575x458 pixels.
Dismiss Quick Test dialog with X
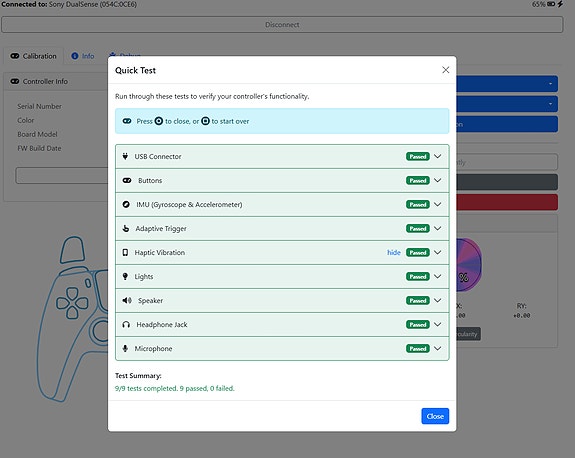(x=446, y=70)
